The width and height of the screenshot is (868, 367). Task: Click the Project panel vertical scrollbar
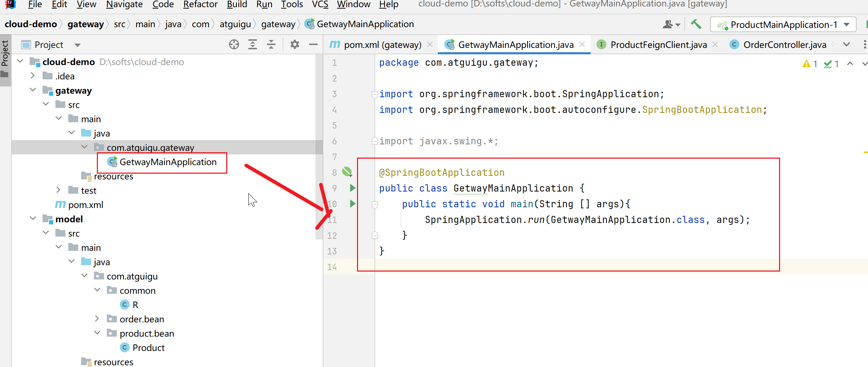click(319, 147)
